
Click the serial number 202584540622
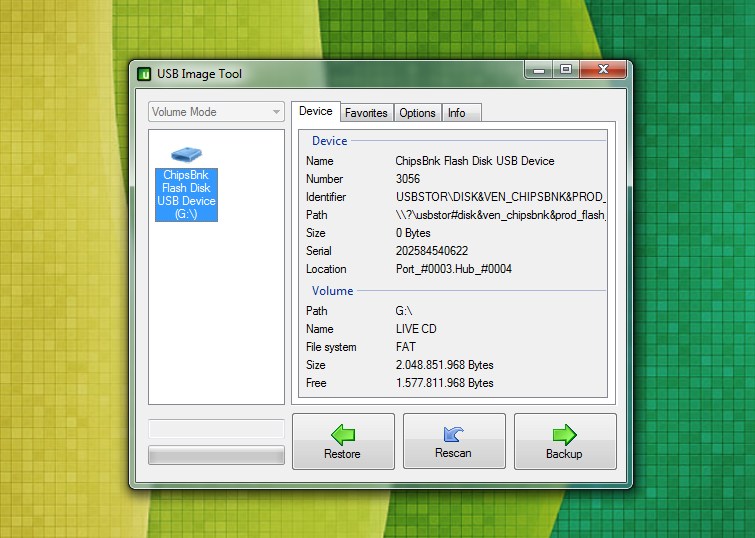(x=432, y=251)
